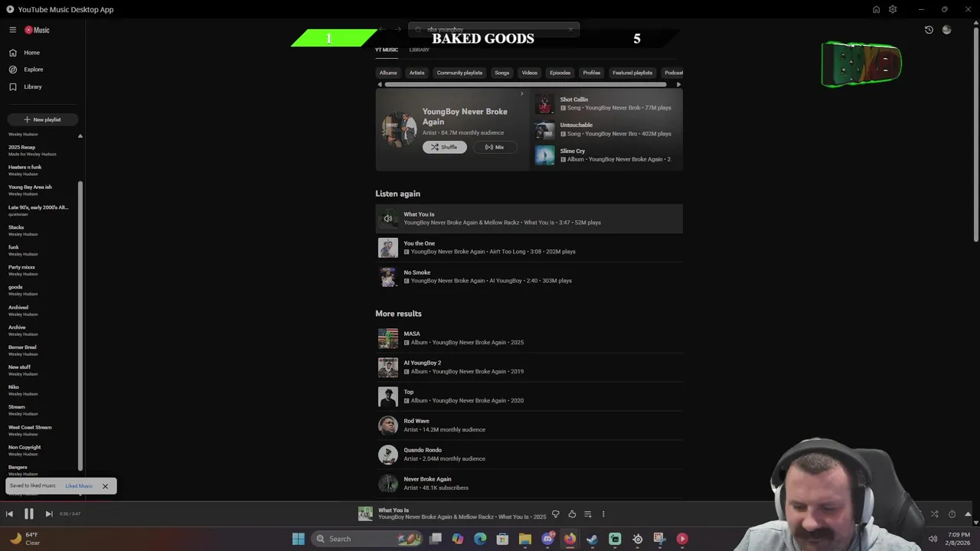The image size is (980, 551).
Task: Create a New playlist
Action: pos(42,119)
